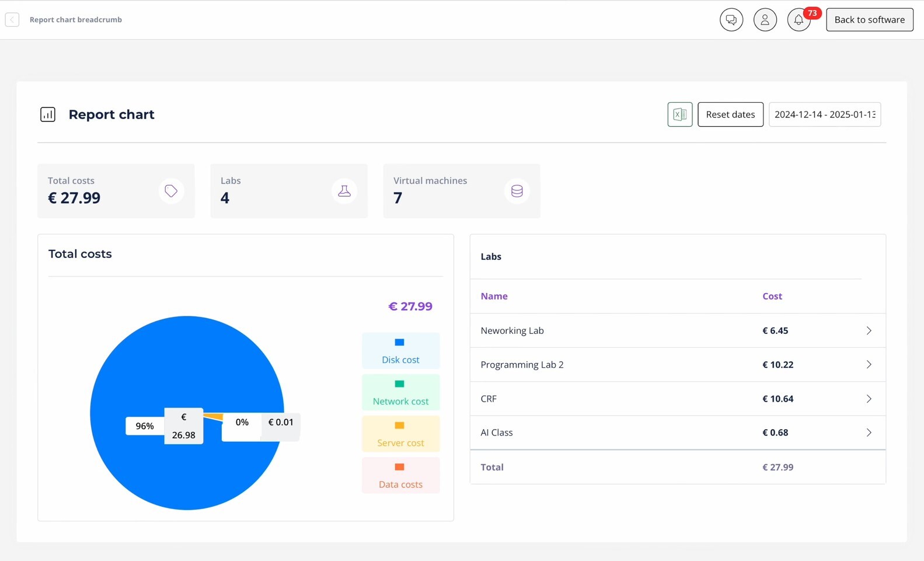Expand the Programming Lab 2 row chevron
The image size is (924, 561).
869,365
